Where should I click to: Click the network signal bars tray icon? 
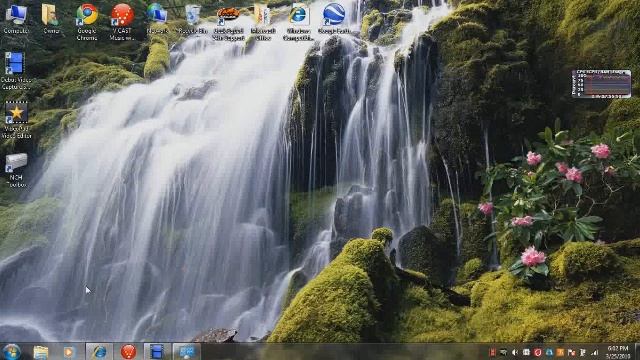594,352
